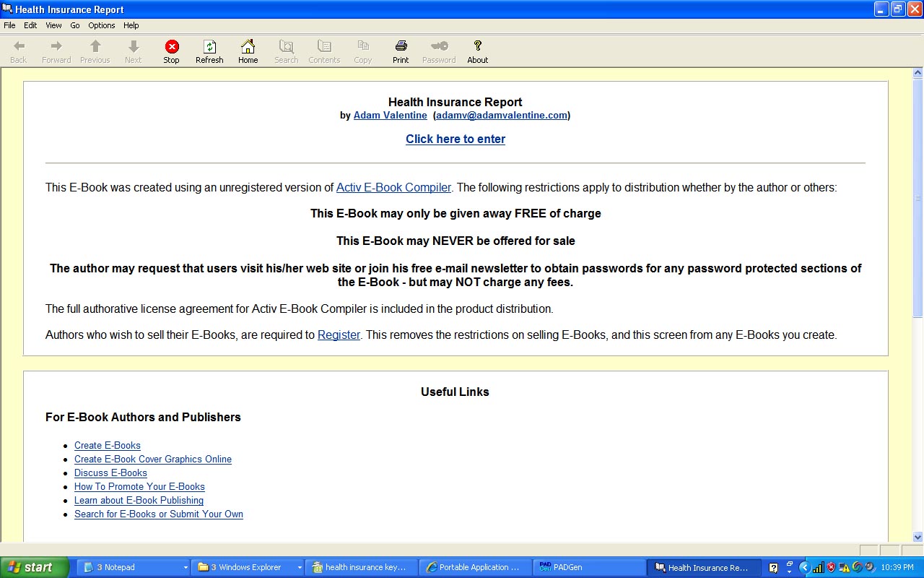Open the Discuss E-Books link

(110, 473)
